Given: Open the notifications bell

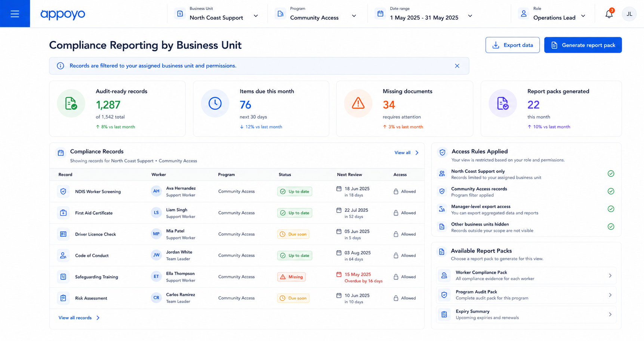Looking at the screenshot, I should pos(609,14).
